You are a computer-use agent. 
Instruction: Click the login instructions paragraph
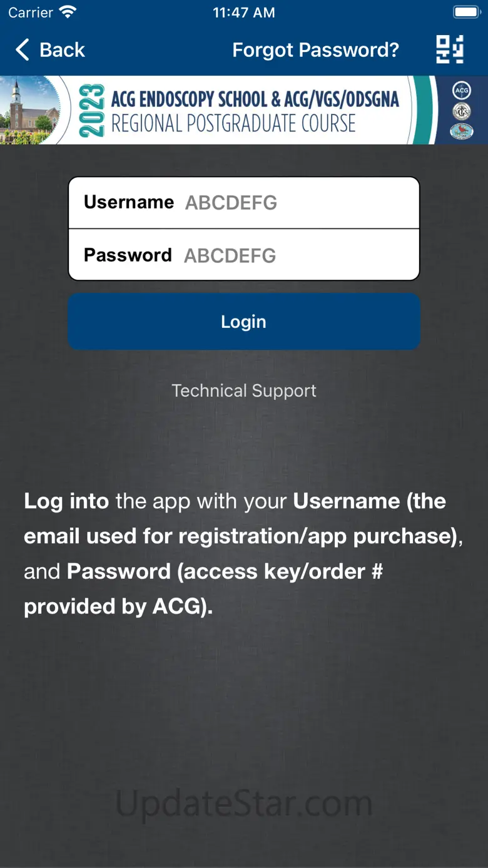[243, 553]
